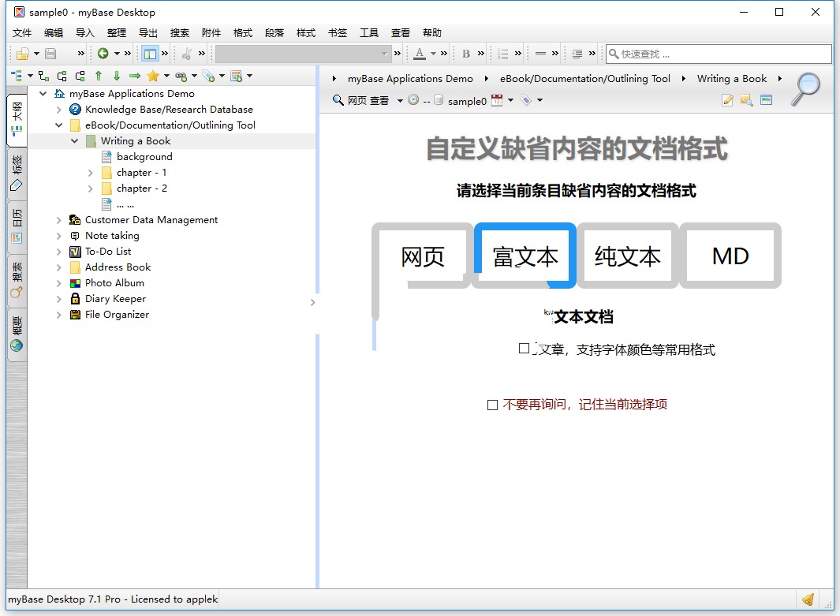The width and height of the screenshot is (840, 616).
Task: Click myBase Applications Demo breadcrumb
Action: 410,79
